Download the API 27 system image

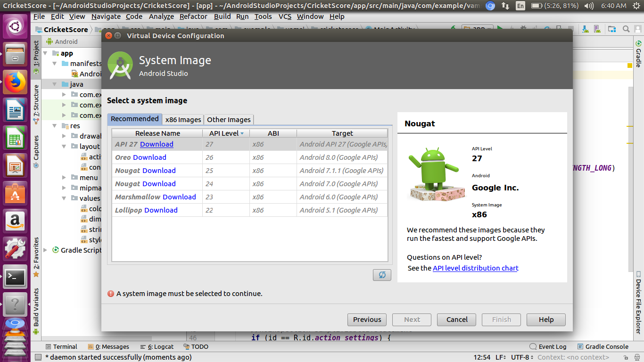coord(157,144)
